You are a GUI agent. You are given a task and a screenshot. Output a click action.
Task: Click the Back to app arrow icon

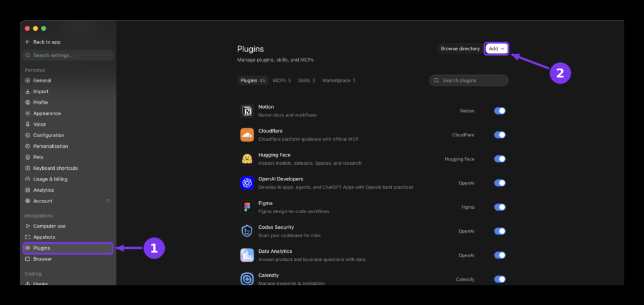coord(28,42)
